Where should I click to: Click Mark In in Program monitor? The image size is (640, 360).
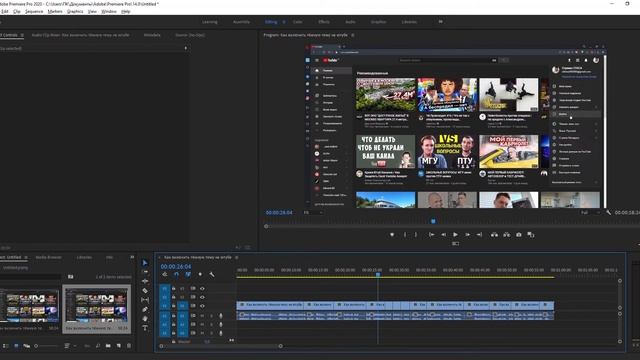405,235
